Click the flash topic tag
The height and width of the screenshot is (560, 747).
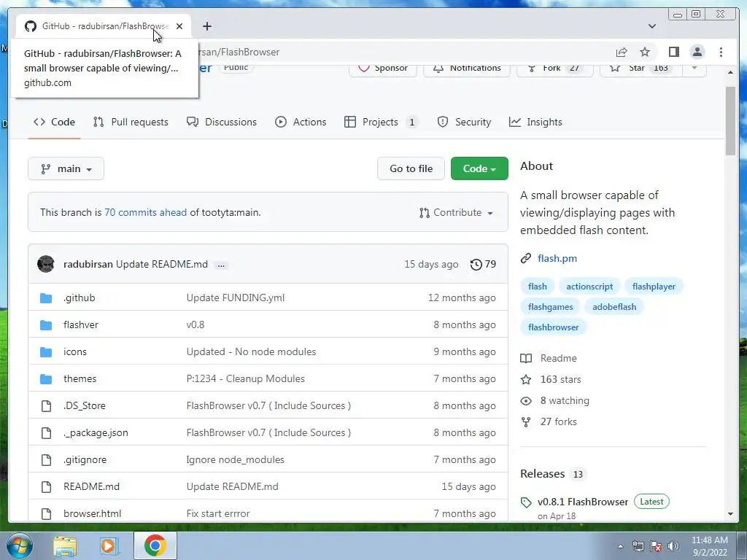[x=538, y=286]
